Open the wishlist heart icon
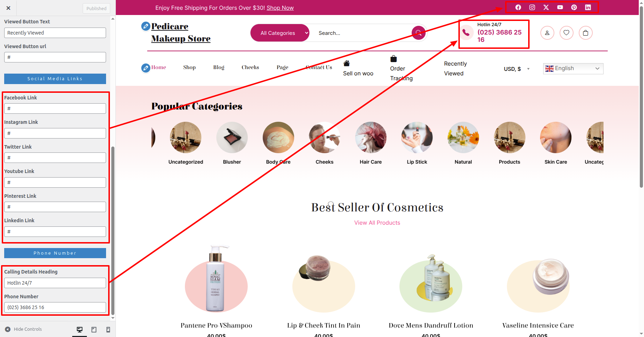Viewport: 644px width, 337px height. tap(566, 33)
